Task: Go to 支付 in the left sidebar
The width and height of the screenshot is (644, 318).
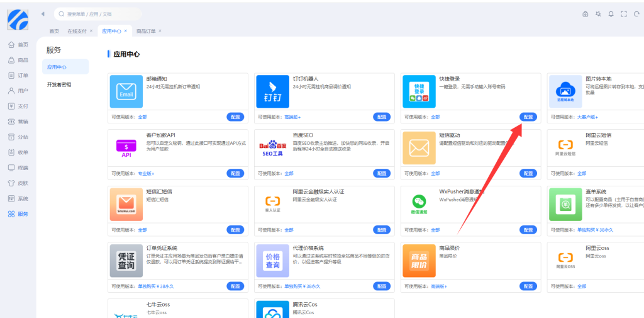Action: [18, 106]
